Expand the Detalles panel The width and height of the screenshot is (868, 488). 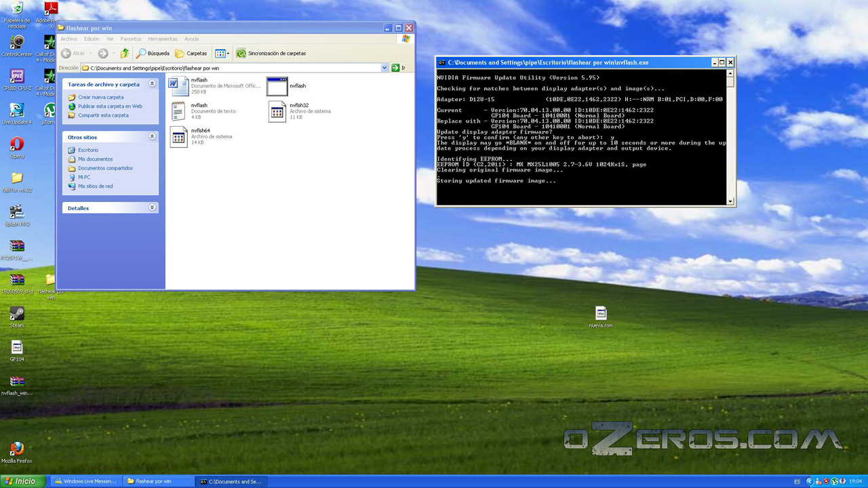pos(152,207)
